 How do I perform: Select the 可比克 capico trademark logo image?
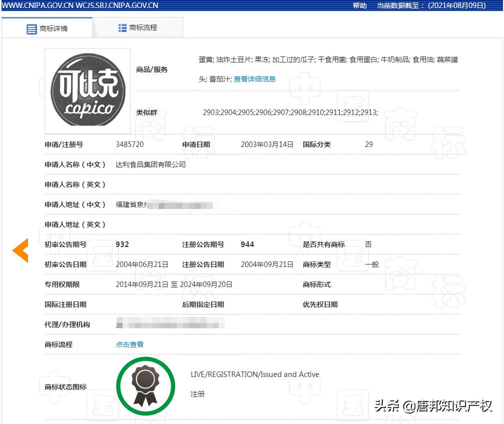pyautogui.click(x=87, y=90)
